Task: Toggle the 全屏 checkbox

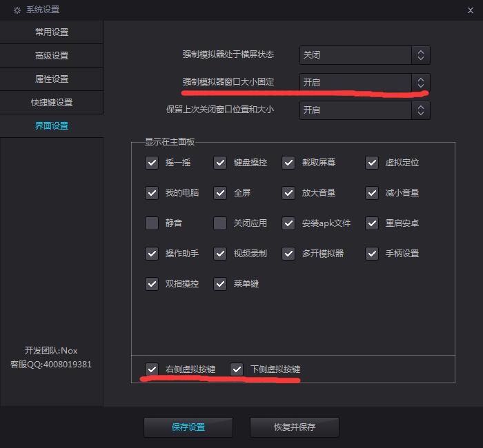Action: click(x=220, y=193)
